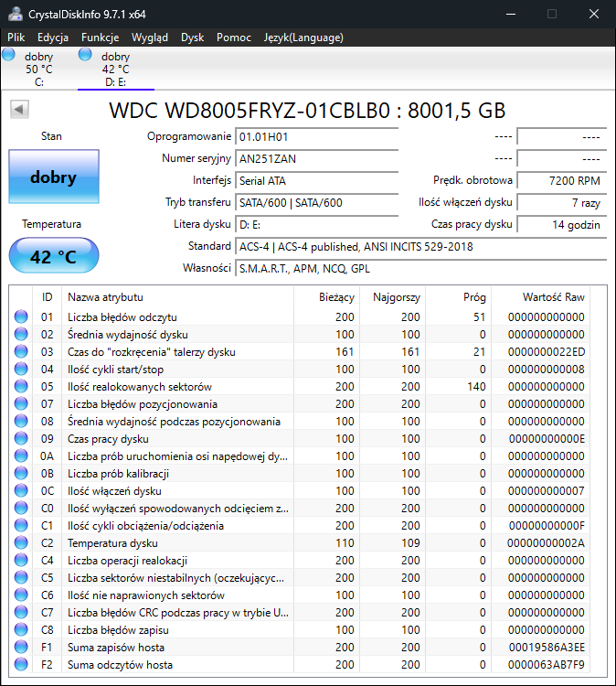Click the Najgorszy column header
The height and width of the screenshot is (686, 616).
click(x=393, y=297)
